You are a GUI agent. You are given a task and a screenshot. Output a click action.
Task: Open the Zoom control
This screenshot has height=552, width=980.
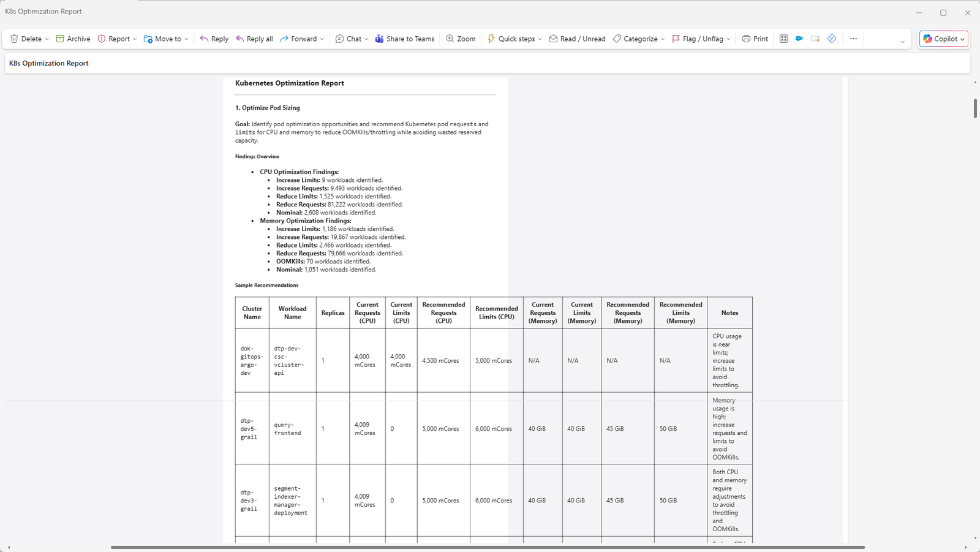[461, 39]
